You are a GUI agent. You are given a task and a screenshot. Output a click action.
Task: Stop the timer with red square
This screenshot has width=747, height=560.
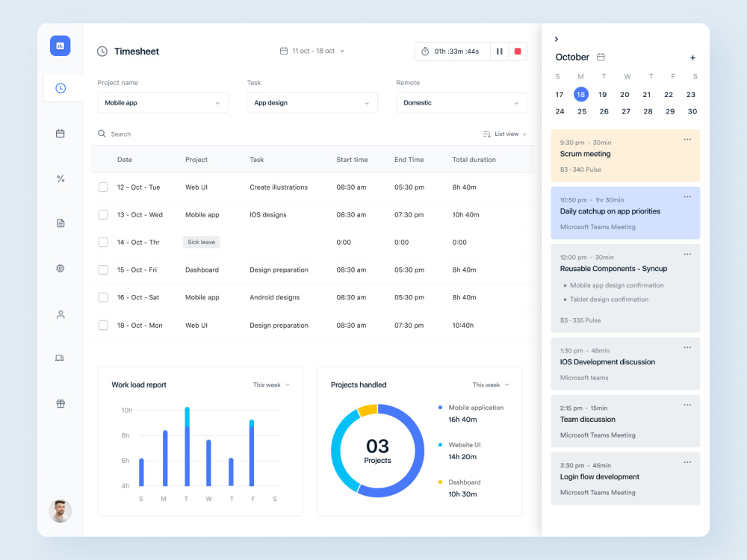518,52
